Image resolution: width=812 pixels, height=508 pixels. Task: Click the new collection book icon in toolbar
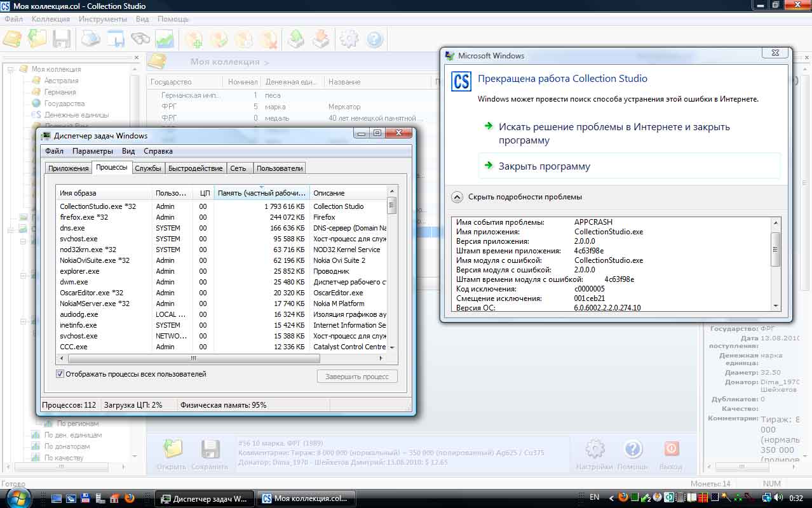(13, 39)
